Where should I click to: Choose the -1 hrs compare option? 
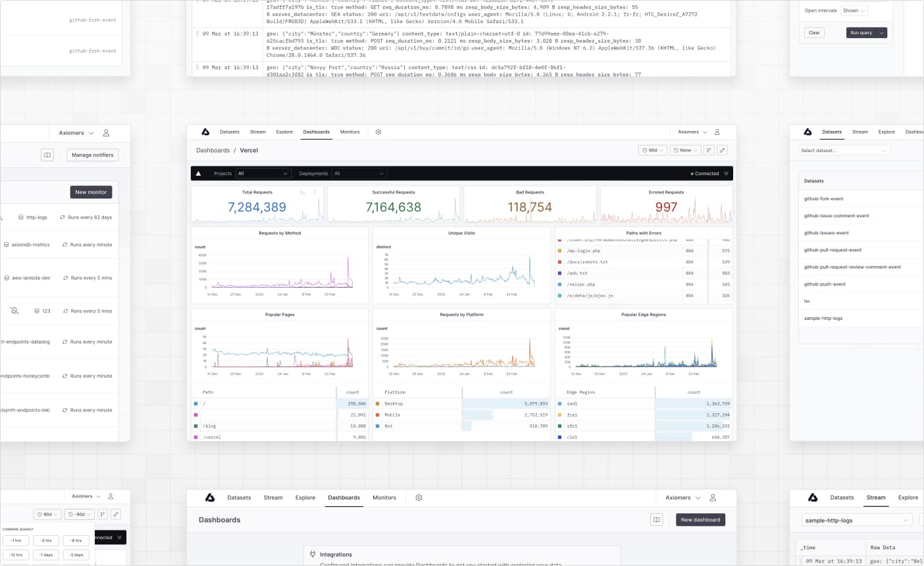(x=16, y=540)
